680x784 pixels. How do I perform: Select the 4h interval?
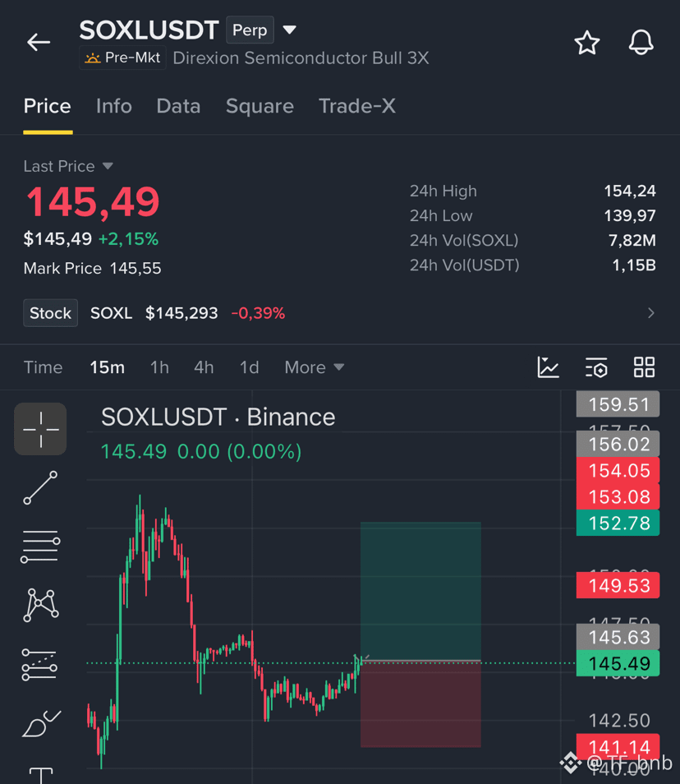coord(204,367)
